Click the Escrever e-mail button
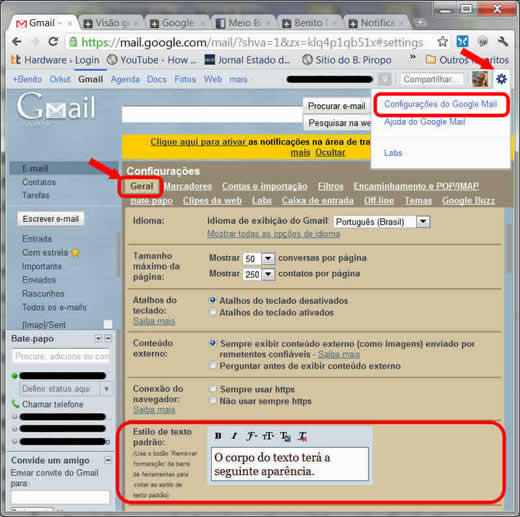520x517 pixels. pos(51,219)
